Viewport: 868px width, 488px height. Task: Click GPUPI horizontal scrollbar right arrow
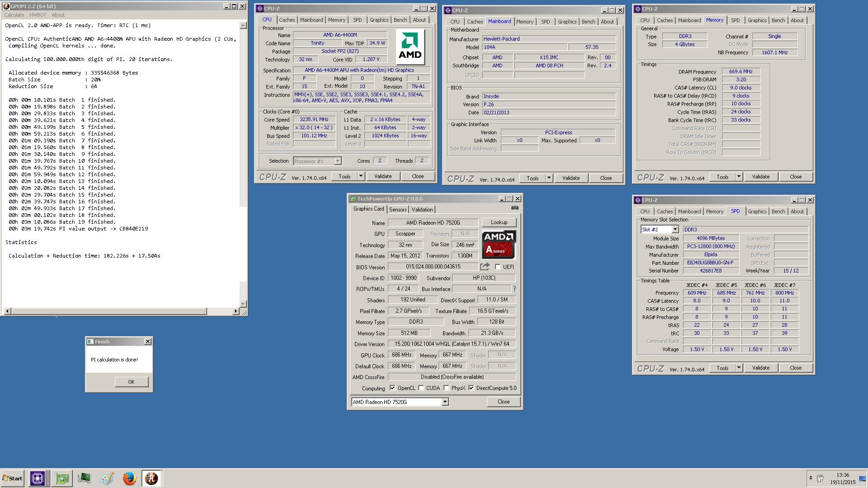pyautogui.click(x=236, y=311)
